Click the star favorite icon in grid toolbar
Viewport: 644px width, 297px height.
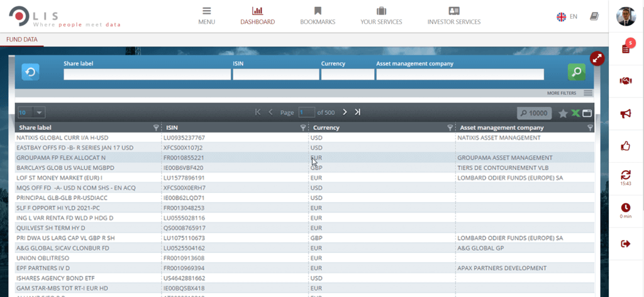pyautogui.click(x=563, y=114)
